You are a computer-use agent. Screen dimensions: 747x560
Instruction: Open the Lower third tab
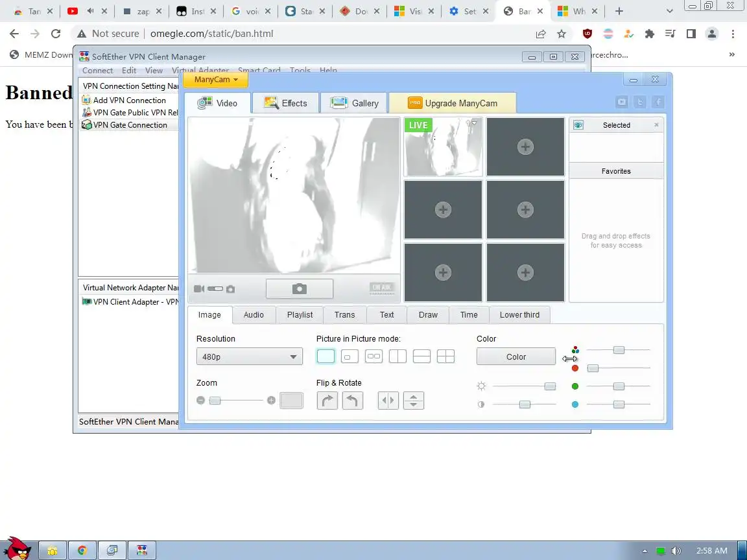click(x=519, y=315)
